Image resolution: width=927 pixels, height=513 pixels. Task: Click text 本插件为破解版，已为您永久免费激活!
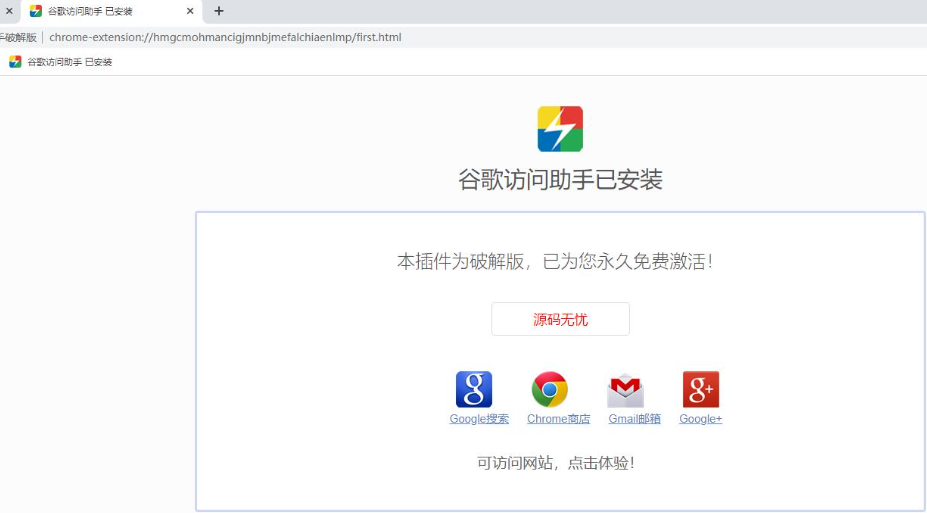coord(555,261)
